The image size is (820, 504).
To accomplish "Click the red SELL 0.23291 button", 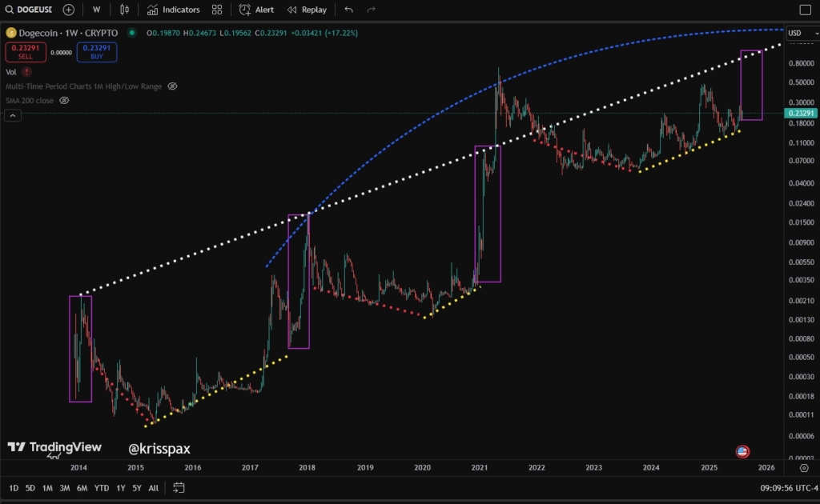I will tap(26, 52).
